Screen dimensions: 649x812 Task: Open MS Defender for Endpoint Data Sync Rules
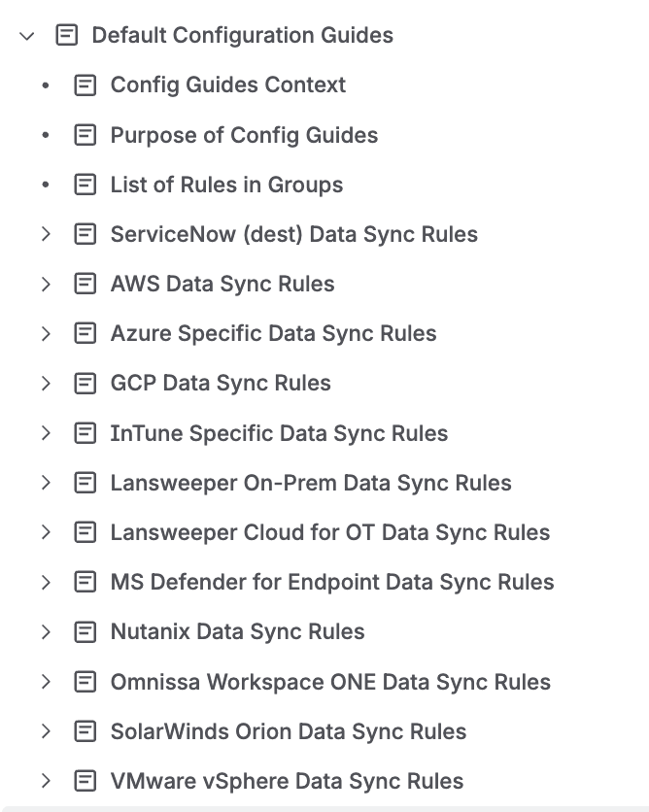[331, 582]
